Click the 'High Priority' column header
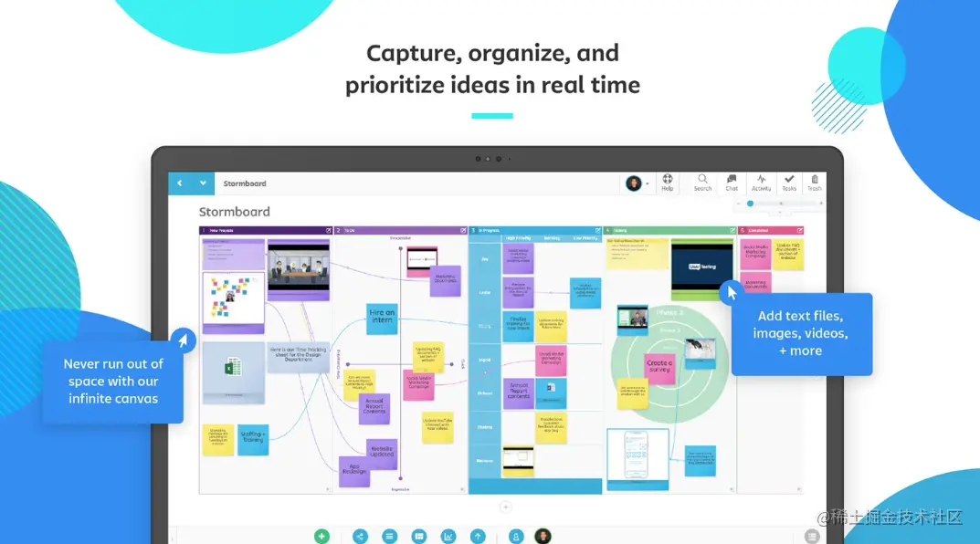Viewport: 980px width, 544px height. pos(518,238)
